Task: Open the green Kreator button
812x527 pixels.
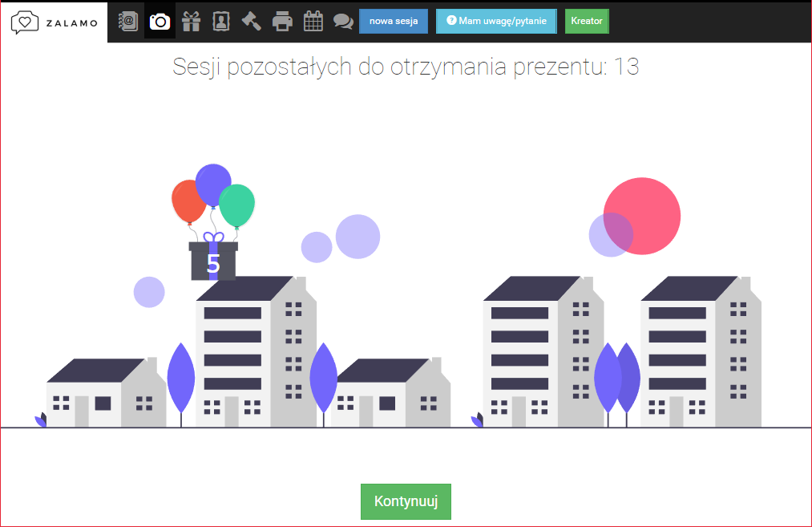Action: (587, 21)
